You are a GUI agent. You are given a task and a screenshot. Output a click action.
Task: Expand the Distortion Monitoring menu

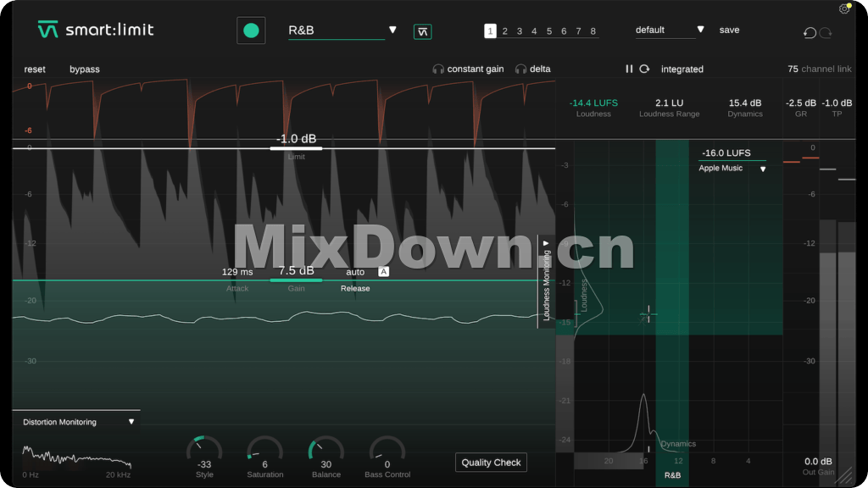131,421
